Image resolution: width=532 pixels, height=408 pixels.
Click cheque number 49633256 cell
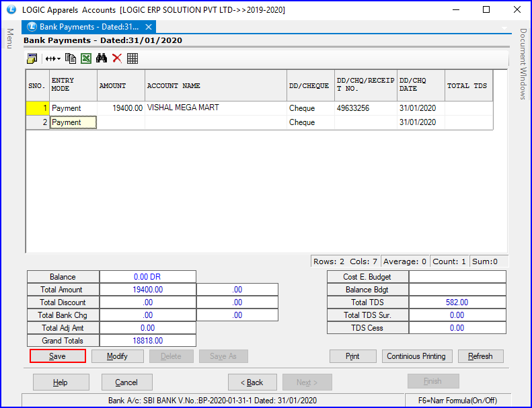point(366,108)
